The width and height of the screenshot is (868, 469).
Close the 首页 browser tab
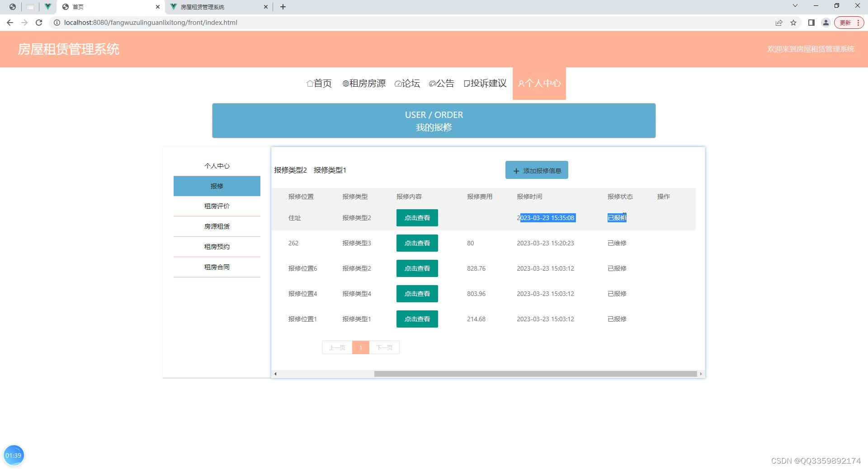coord(158,7)
